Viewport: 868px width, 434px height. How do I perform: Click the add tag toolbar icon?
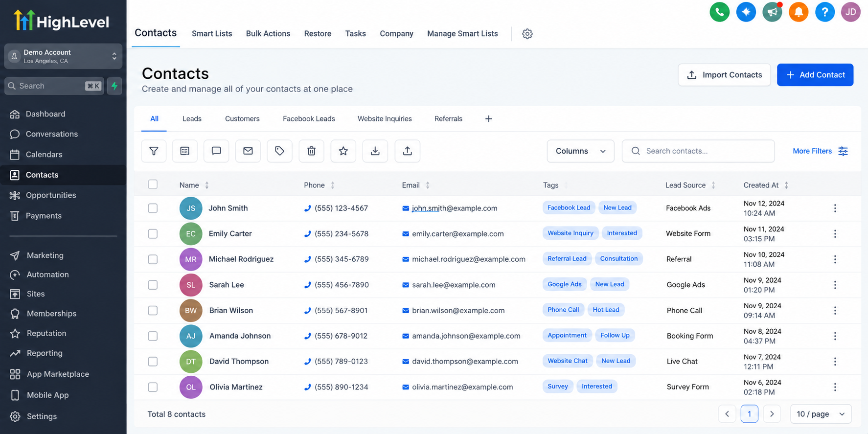point(280,151)
